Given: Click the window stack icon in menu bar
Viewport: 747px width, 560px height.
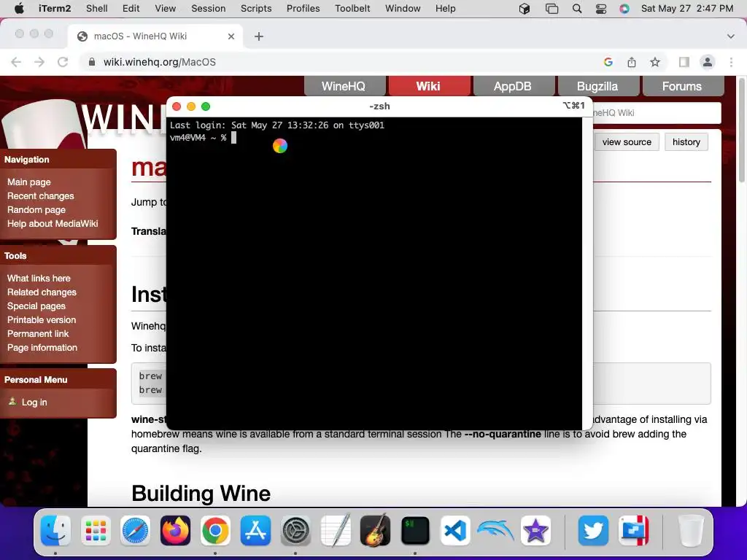Looking at the screenshot, I should pos(551,9).
